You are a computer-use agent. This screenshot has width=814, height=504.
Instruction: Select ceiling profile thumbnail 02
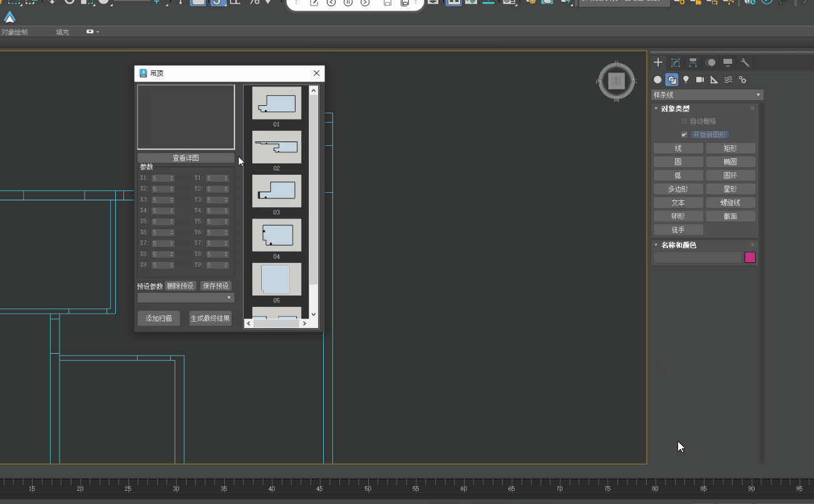pos(277,147)
